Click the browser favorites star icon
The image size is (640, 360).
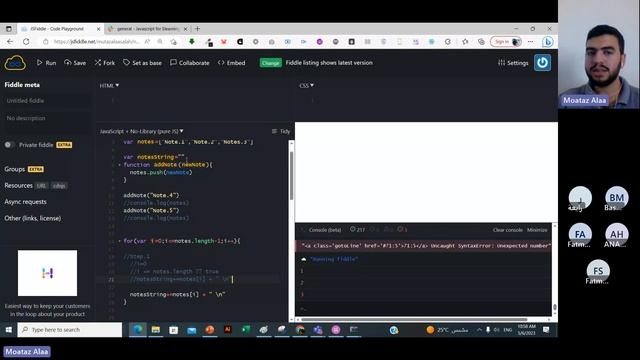pos(465,42)
